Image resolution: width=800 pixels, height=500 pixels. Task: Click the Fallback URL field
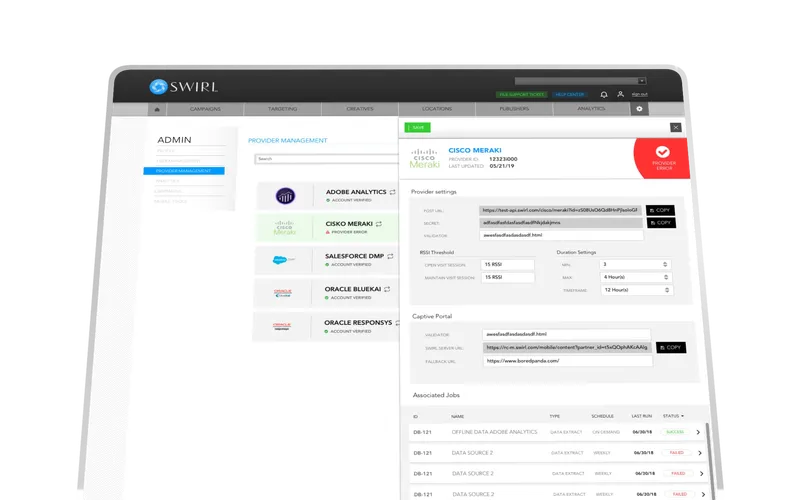[x=567, y=361]
